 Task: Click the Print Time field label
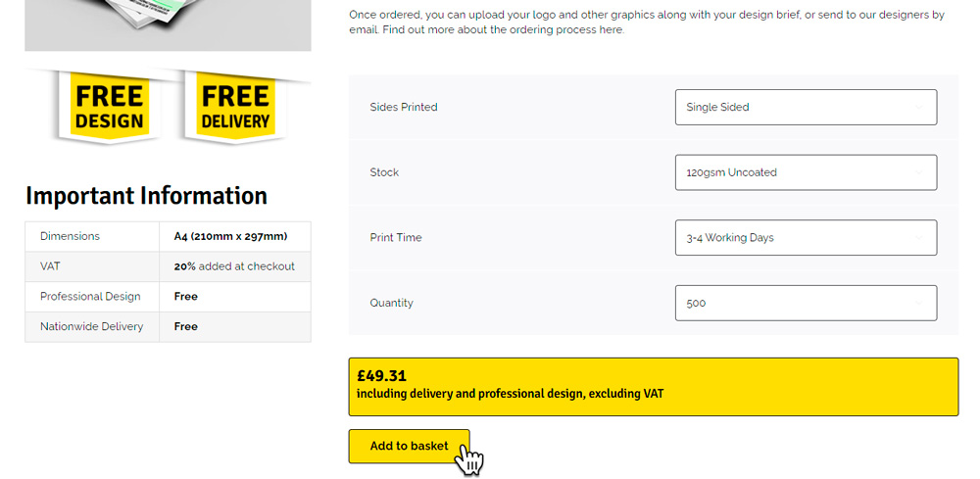(396, 238)
